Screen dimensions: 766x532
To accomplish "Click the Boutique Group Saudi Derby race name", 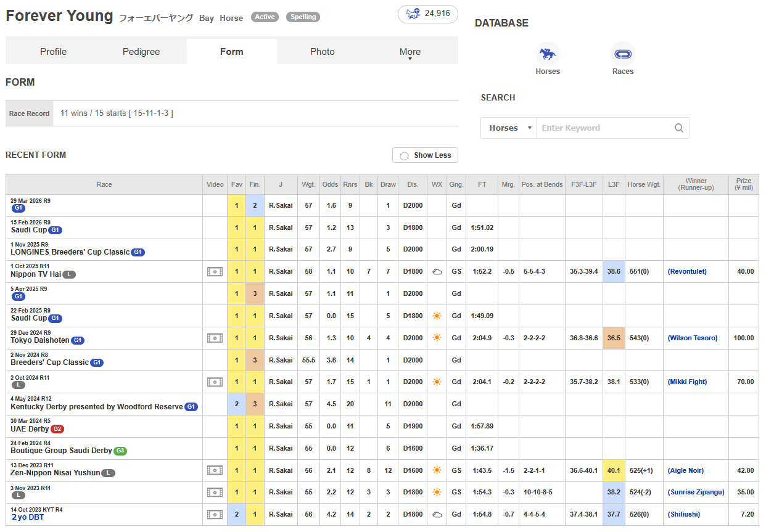I will [x=62, y=451].
